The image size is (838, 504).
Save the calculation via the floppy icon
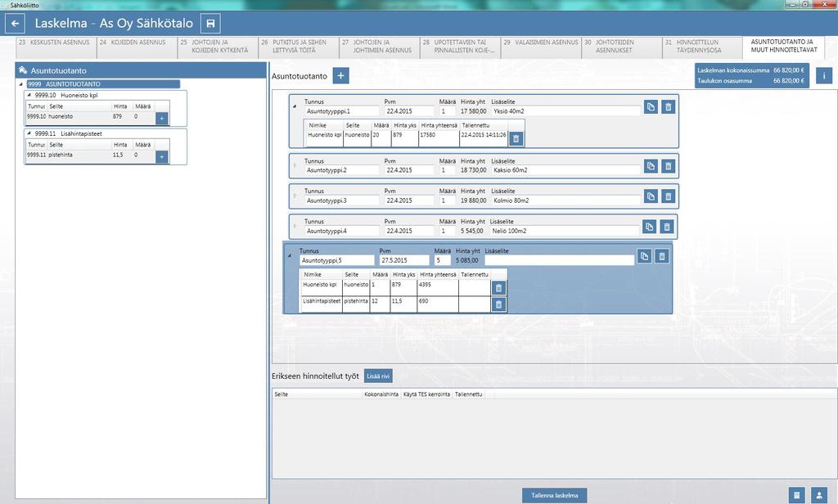pyautogui.click(x=210, y=24)
